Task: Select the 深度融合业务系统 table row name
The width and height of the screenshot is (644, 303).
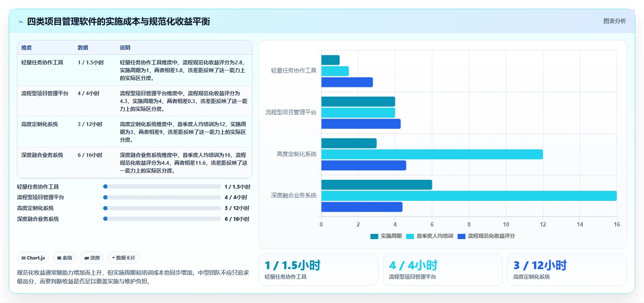Action: click(x=42, y=155)
